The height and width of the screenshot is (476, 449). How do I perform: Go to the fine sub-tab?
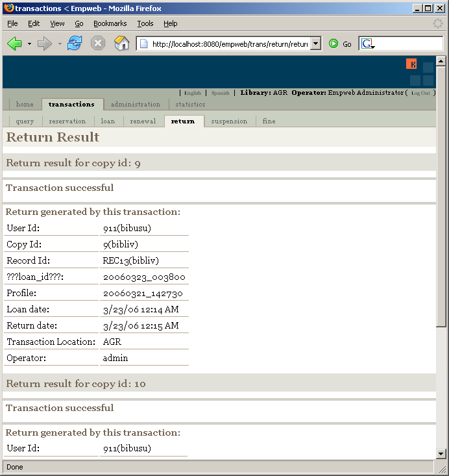click(x=269, y=121)
